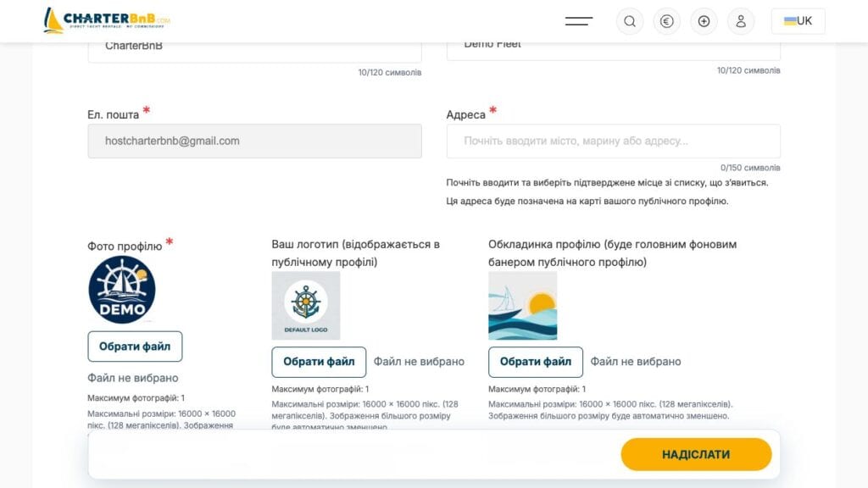Click 'Максимум фотографій: 1' under cover upload
Image resolution: width=868 pixels, height=488 pixels.
pos(537,389)
